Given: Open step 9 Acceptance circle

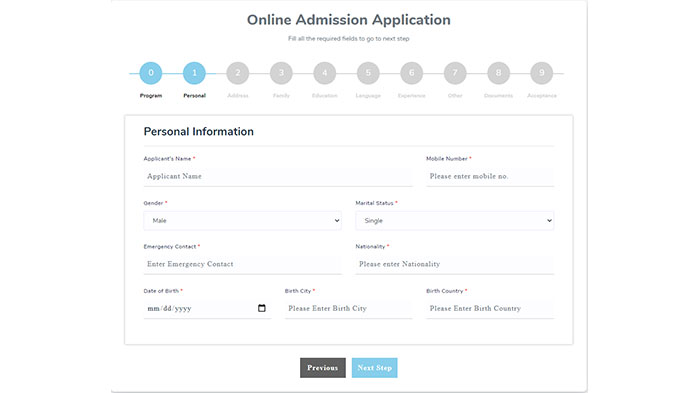Looking at the screenshot, I should [x=542, y=73].
